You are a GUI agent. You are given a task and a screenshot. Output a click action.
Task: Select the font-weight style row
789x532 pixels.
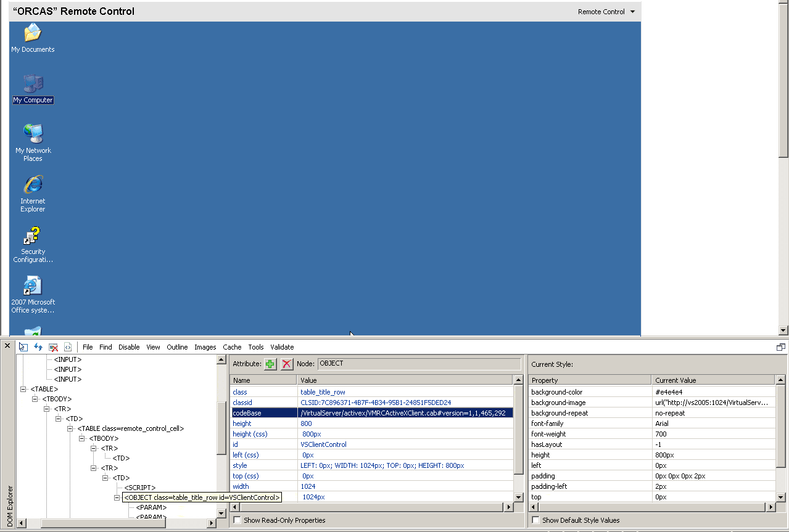[x=652, y=434]
